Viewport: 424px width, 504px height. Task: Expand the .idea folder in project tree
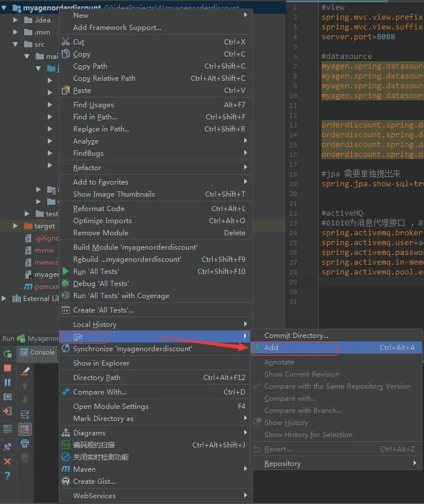(16, 20)
